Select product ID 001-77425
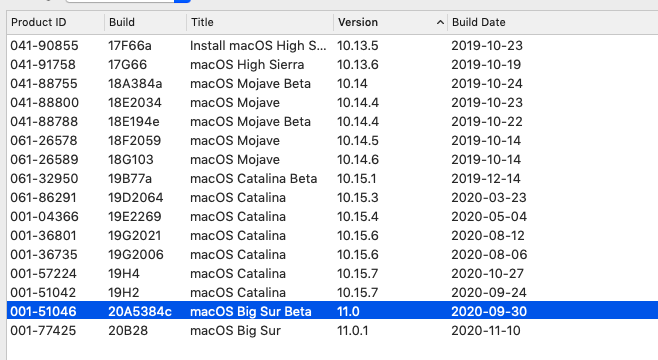Screen dimensions: 658x360 tap(43, 331)
